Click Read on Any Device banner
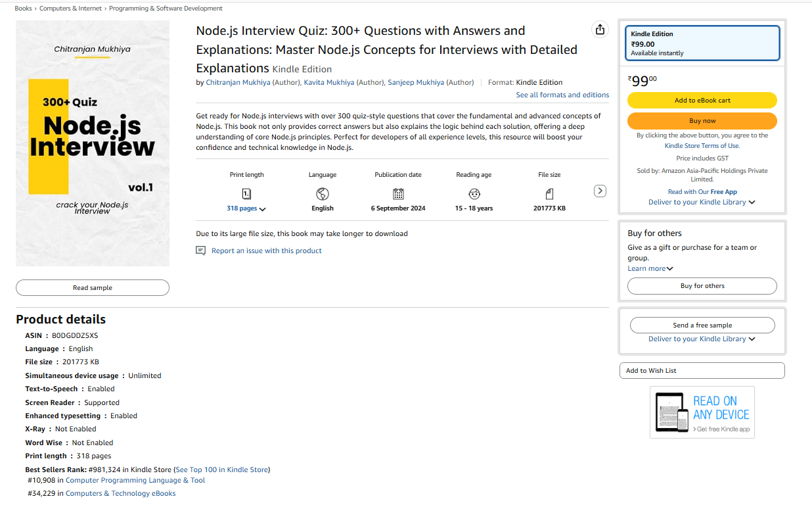This screenshot has height=505, width=812. (702, 412)
